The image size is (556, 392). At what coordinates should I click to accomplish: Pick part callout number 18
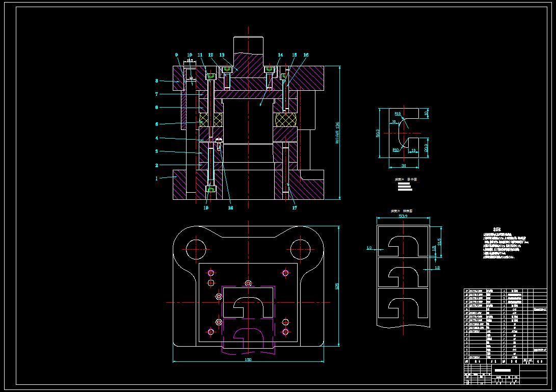(230, 208)
